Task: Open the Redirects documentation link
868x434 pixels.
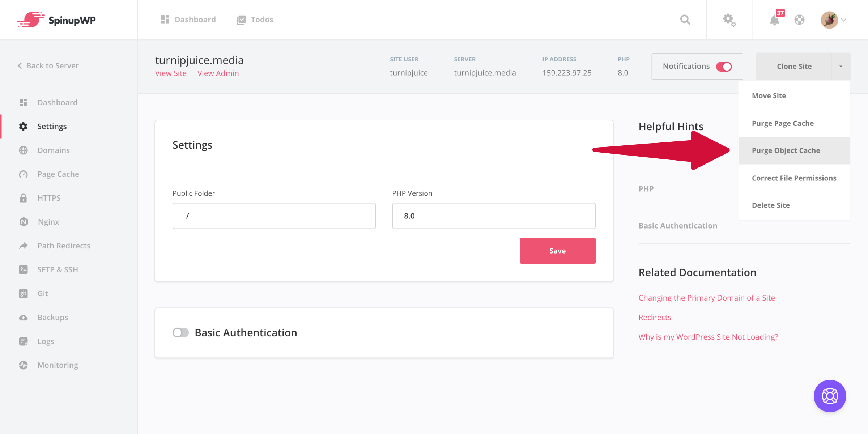Action: (x=655, y=317)
